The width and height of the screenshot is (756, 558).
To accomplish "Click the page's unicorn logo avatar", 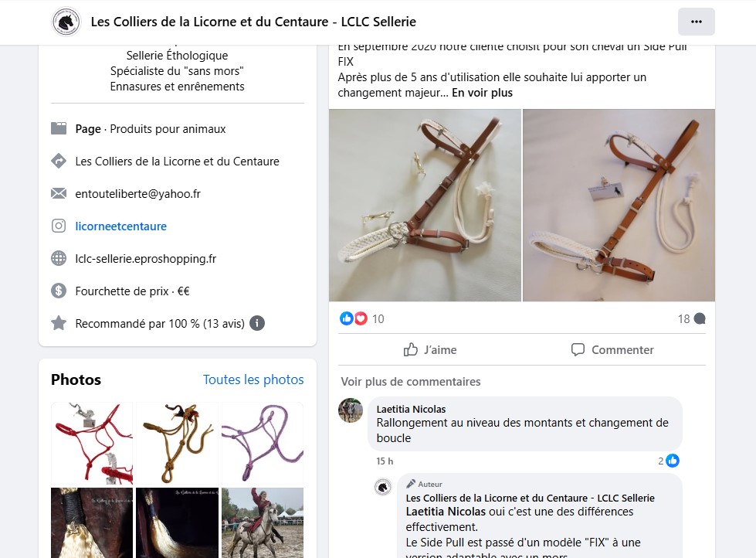I will coord(66,22).
